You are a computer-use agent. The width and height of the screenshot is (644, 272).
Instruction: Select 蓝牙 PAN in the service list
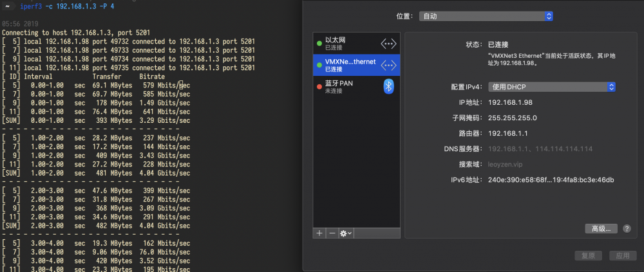tap(357, 87)
